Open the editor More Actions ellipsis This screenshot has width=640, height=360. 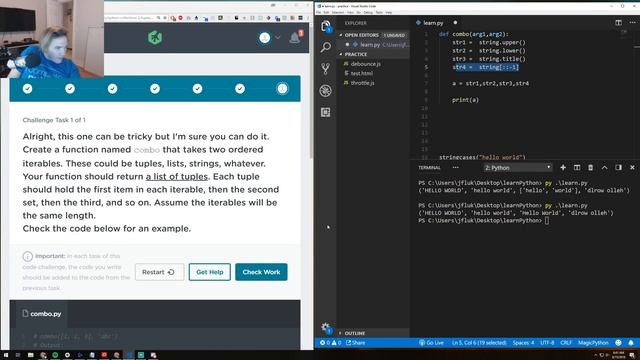(x=632, y=23)
